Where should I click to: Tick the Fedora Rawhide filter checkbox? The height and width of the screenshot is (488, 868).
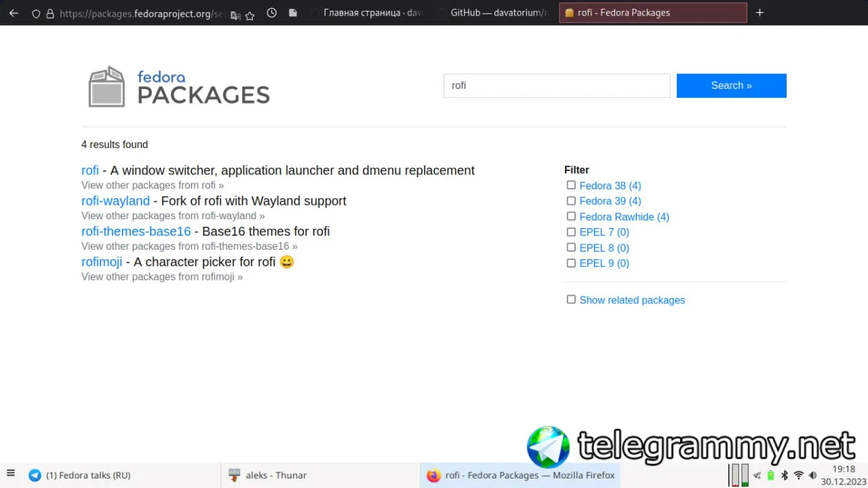[571, 217]
